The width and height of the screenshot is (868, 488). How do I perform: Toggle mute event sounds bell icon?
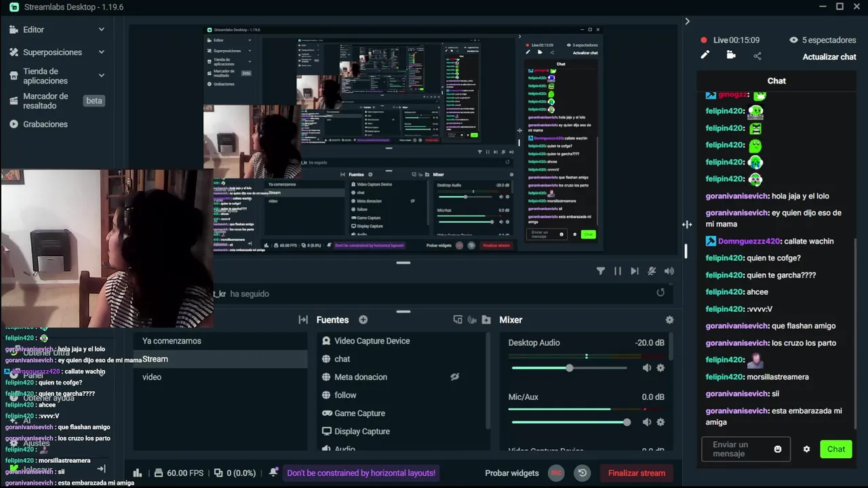click(652, 271)
